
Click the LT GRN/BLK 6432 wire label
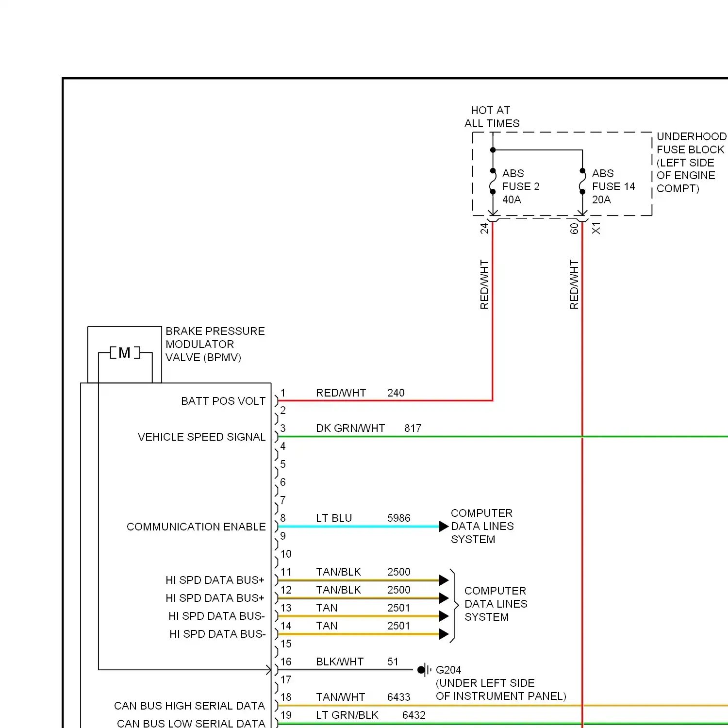pos(371,715)
